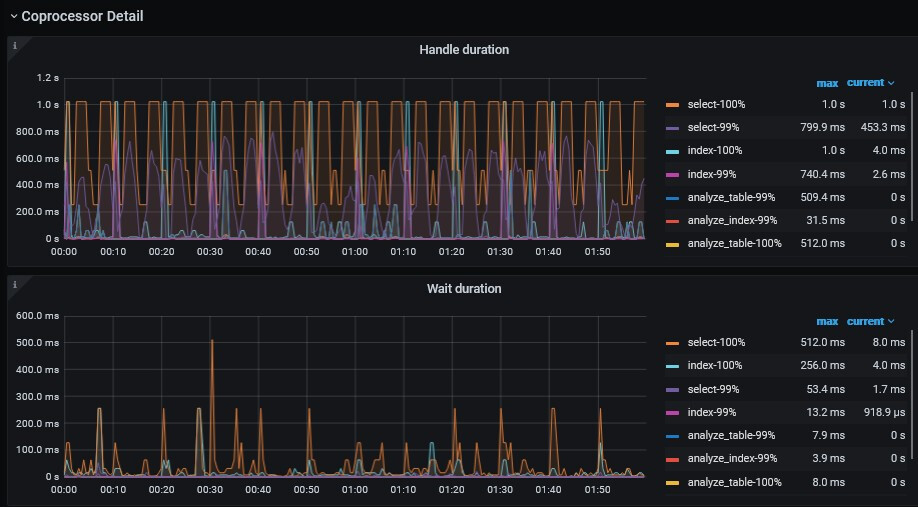Collapse the Coprocessor Detail row chevron
The height and width of the screenshot is (507, 918).
click(14, 17)
